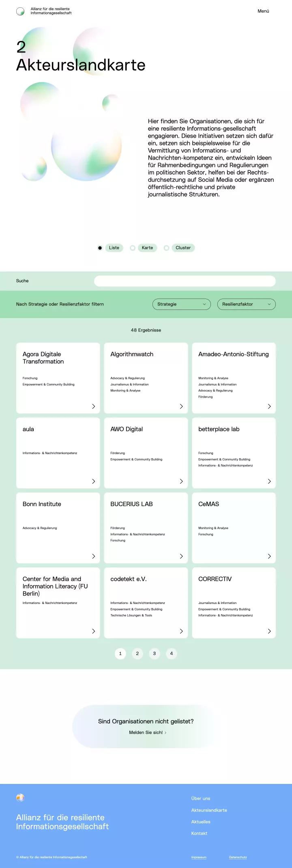This screenshot has width=292, height=868.
Task: Open arrow on Bonn Institute card
Action: (x=94, y=556)
